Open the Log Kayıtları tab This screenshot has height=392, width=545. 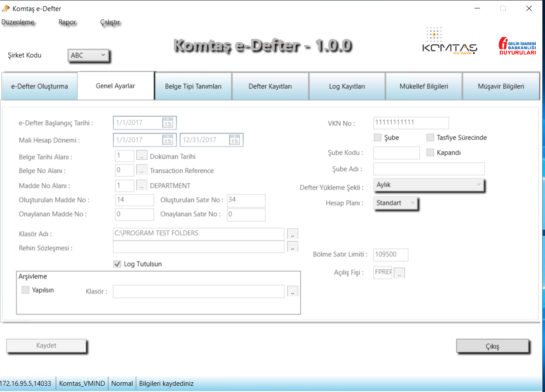[x=347, y=86]
